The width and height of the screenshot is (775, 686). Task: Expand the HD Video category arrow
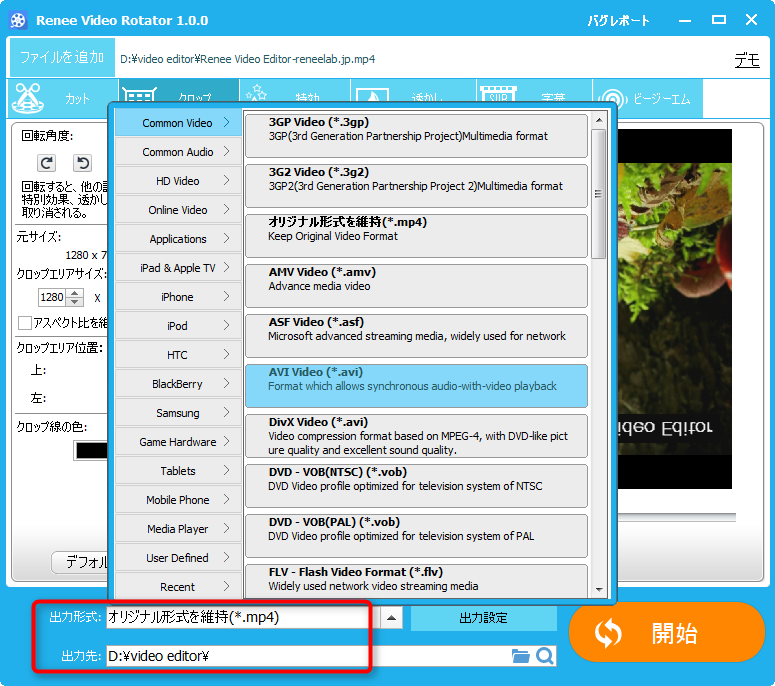(x=226, y=180)
